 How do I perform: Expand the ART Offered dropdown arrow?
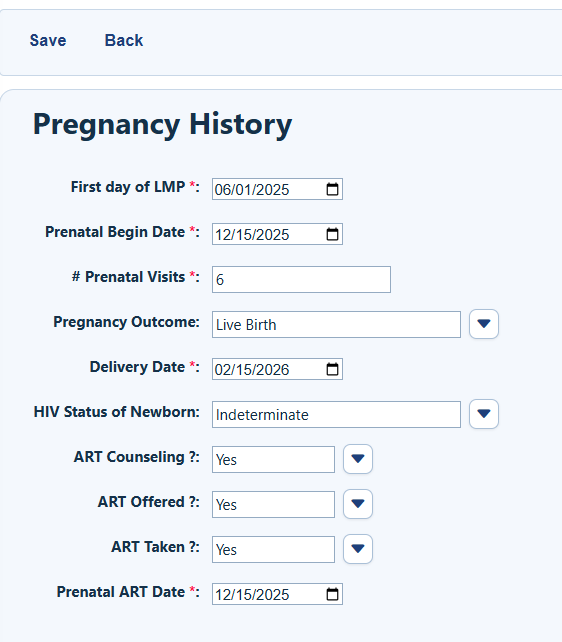[x=358, y=504]
